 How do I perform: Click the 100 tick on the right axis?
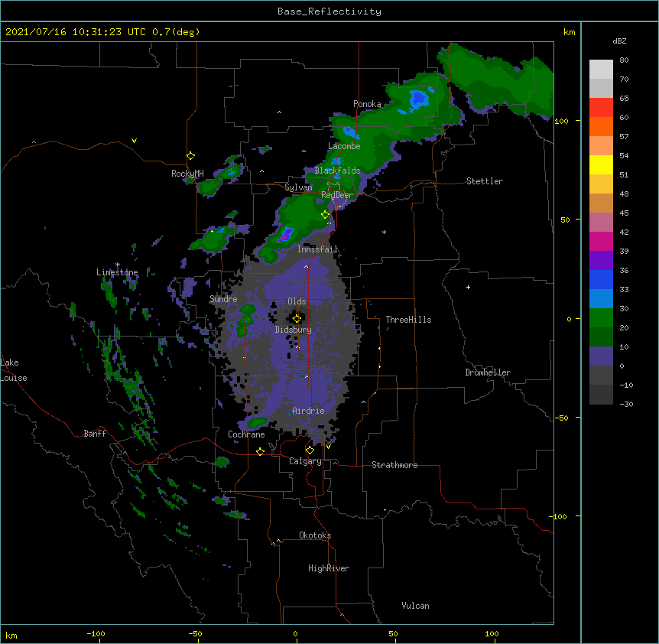[x=561, y=121]
